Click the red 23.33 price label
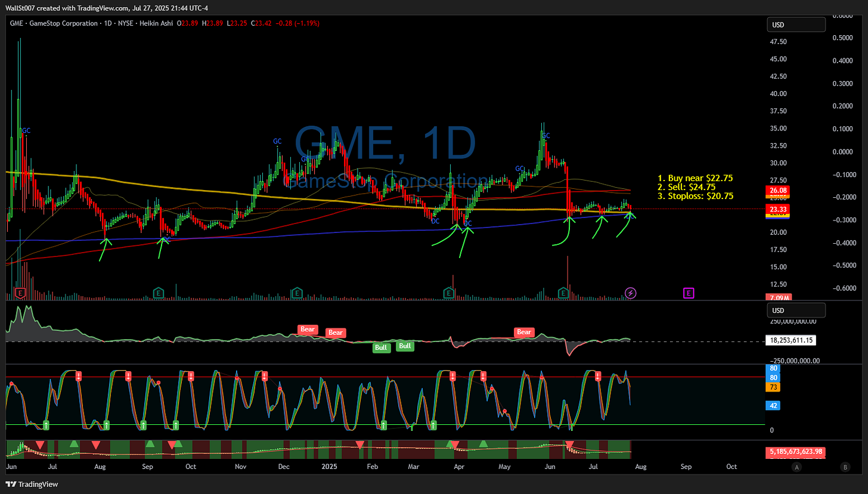The image size is (868, 494). (x=777, y=209)
